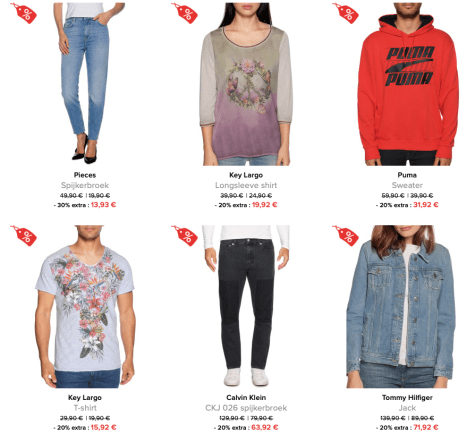Click the sale tag icon on Pieces jeans
Image resolution: width=475 pixels, height=443 pixels.
(x=23, y=13)
